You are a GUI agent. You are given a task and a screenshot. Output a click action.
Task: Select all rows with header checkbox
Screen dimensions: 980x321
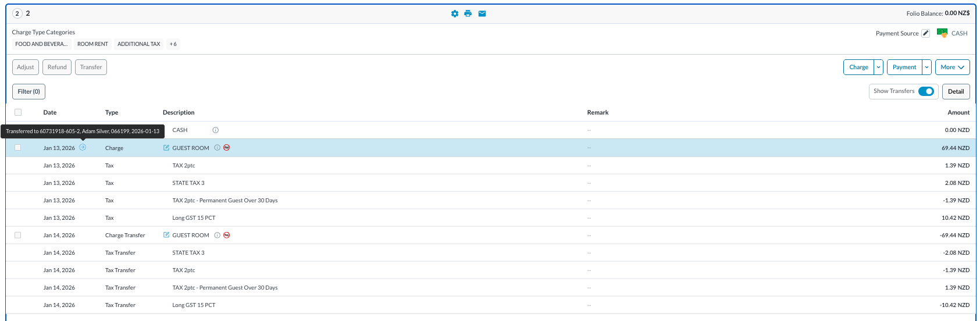(x=18, y=112)
